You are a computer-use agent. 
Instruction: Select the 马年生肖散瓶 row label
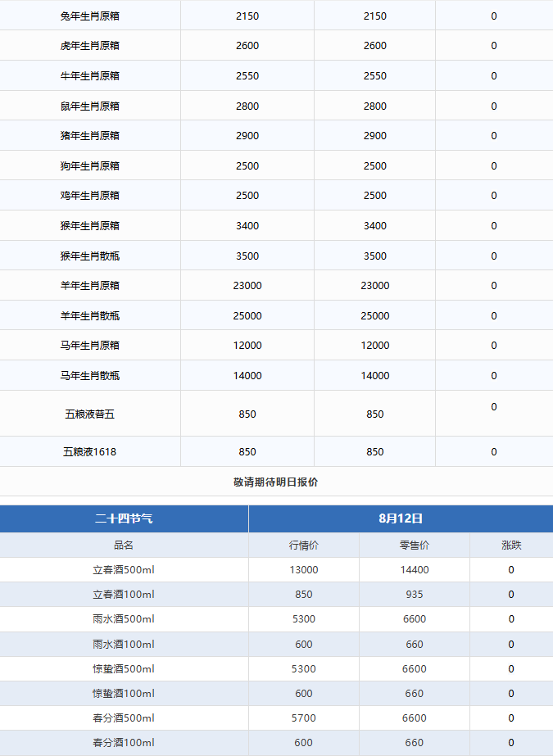90,376
